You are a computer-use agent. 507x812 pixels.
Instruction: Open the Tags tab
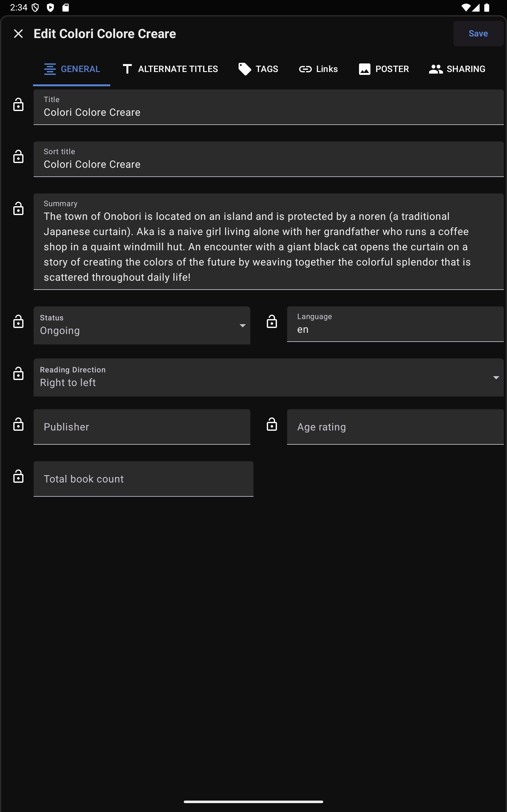pyautogui.click(x=258, y=69)
